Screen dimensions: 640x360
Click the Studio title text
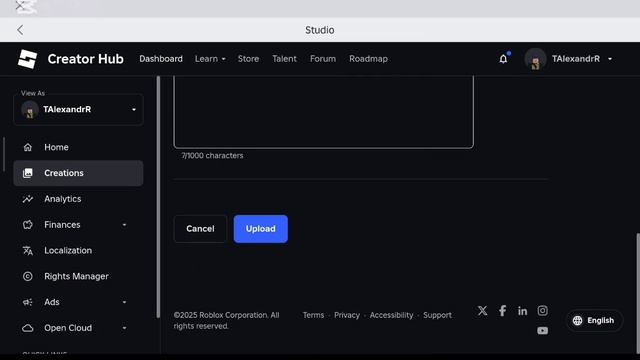(320, 30)
